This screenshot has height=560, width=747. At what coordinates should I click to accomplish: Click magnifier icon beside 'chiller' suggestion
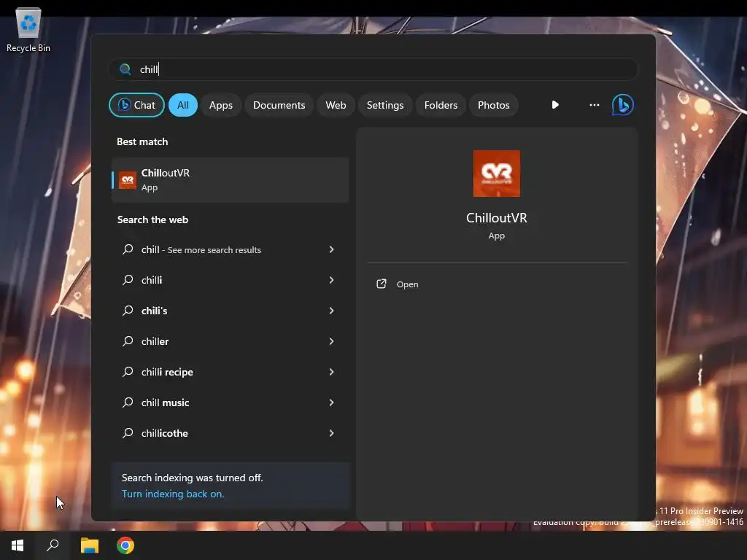point(128,341)
